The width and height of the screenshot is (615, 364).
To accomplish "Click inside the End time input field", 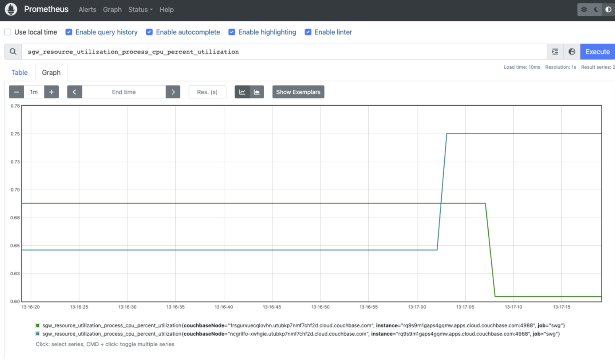I will click(x=124, y=92).
